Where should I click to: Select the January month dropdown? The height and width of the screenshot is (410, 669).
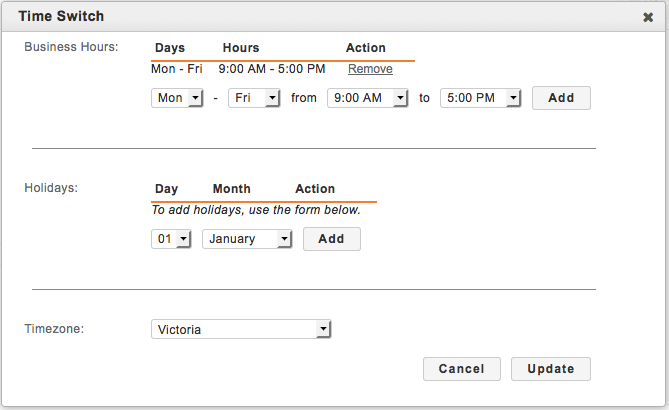coord(247,239)
